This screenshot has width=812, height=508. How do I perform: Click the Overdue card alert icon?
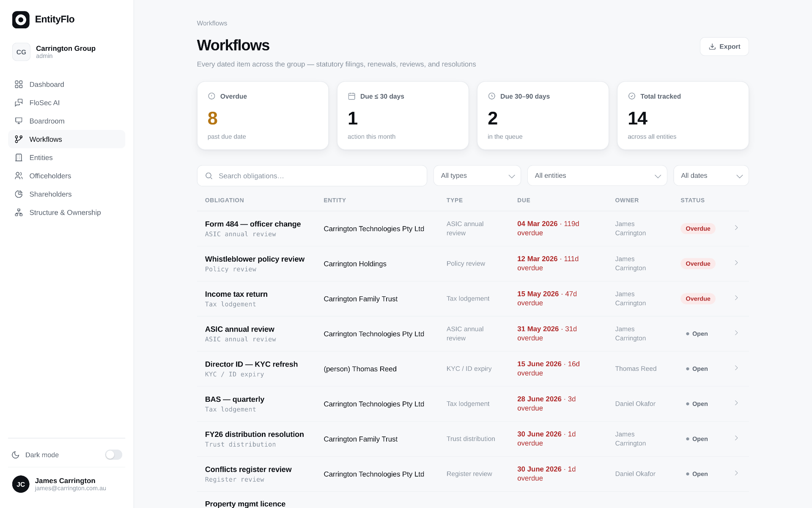pyautogui.click(x=211, y=96)
